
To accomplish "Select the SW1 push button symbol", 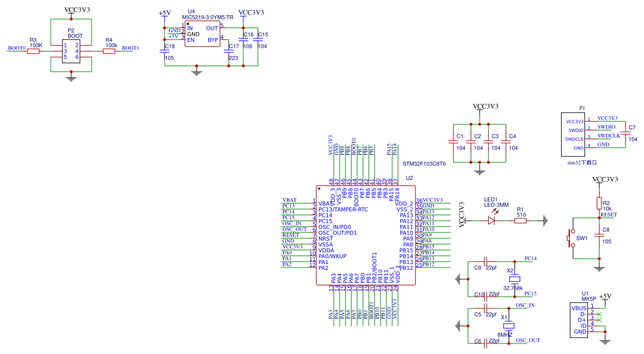I will [x=572, y=238].
